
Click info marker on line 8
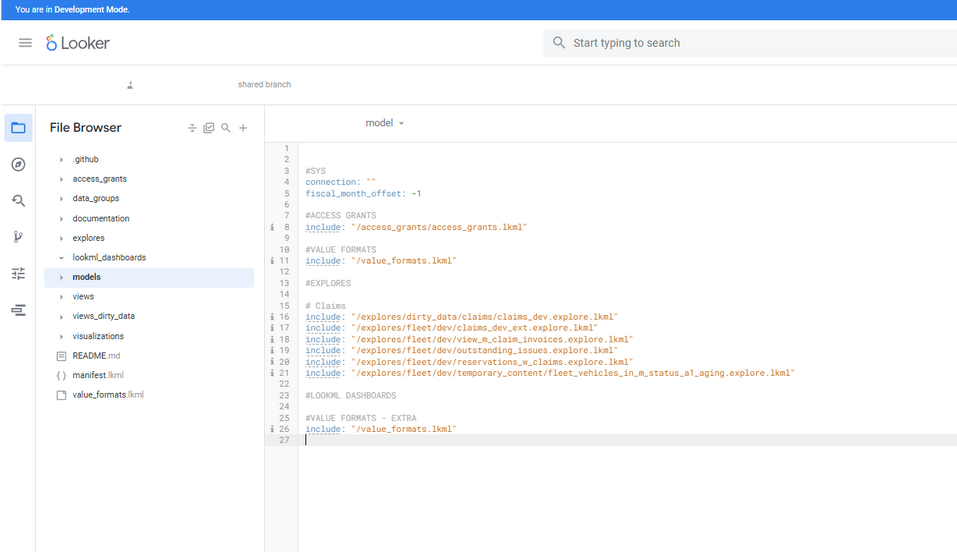tap(272, 227)
